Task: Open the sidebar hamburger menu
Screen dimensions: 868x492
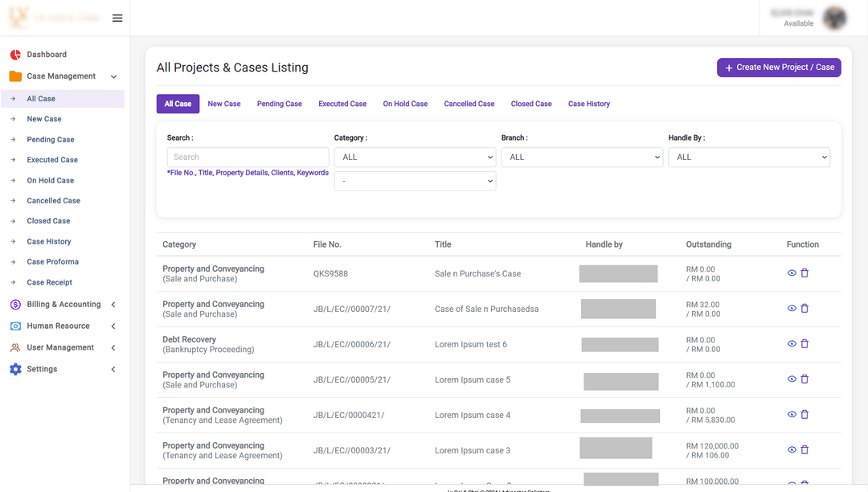Action: pyautogui.click(x=117, y=17)
